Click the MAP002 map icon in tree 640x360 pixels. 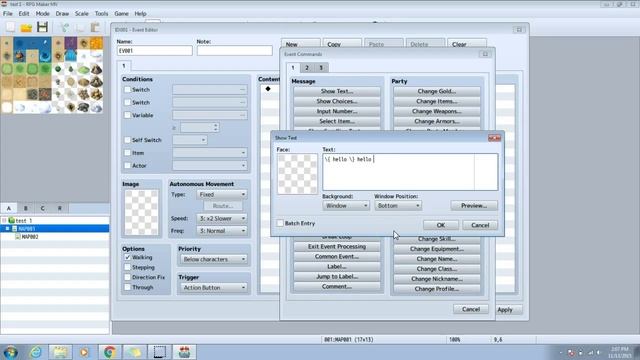(x=18, y=237)
